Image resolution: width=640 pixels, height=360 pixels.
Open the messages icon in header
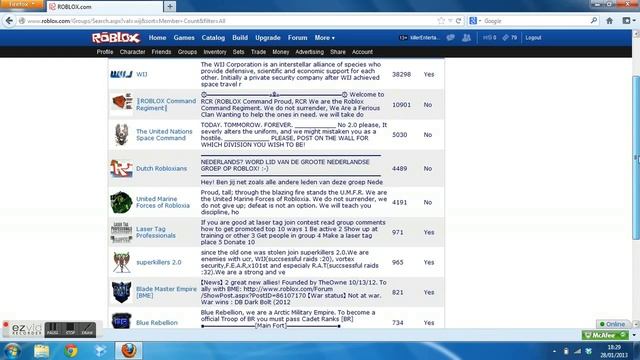pos(451,38)
